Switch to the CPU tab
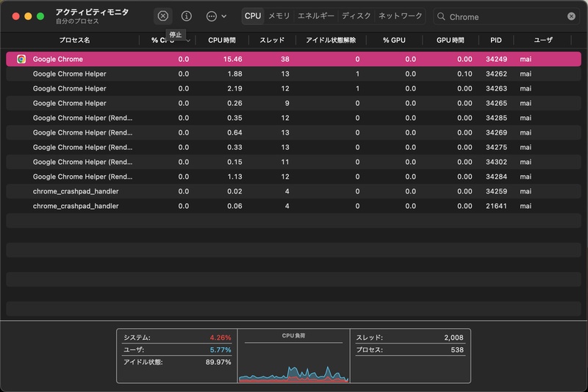The image size is (588, 392). click(253, 16)
